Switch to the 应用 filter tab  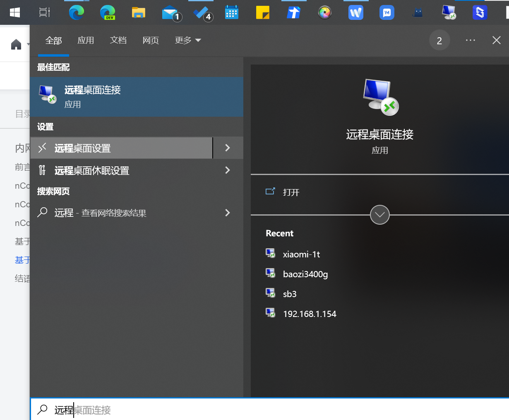click(86, 40)
